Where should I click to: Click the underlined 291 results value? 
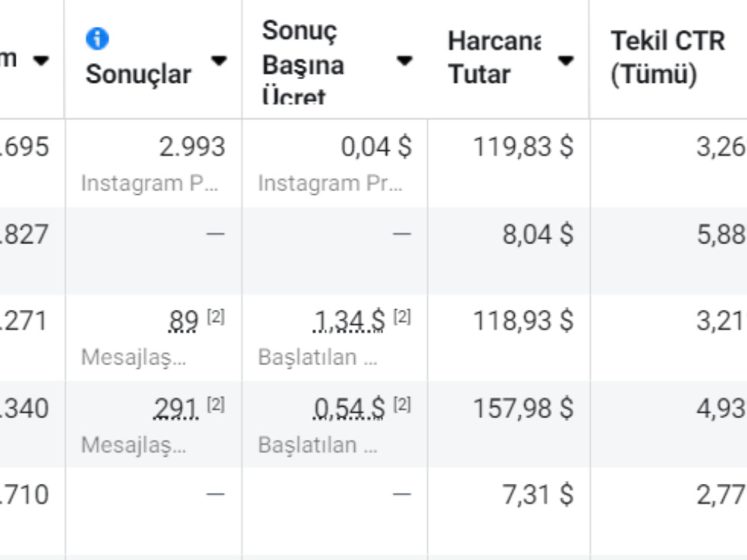point(176,409)
